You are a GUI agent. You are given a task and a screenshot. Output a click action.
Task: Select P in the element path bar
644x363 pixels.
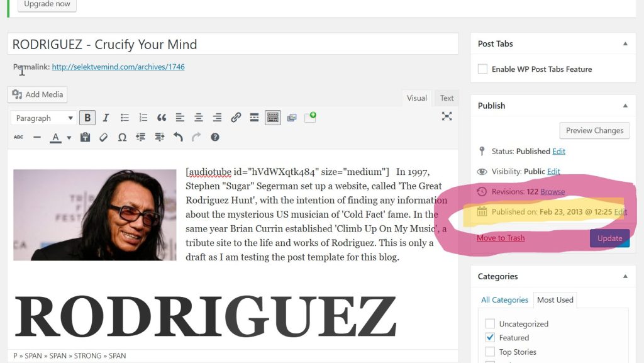tap(15, 355)
